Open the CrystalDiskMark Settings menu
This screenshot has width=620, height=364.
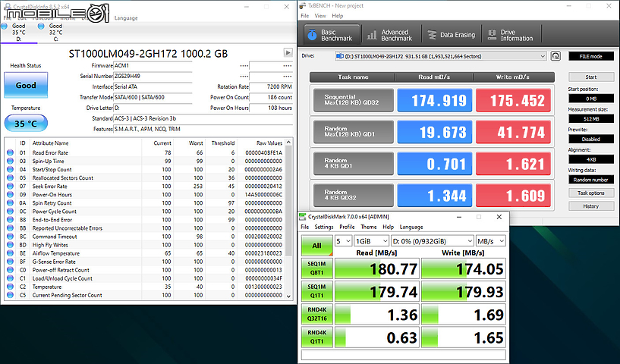pyautogui.click(x=324, y=227)
